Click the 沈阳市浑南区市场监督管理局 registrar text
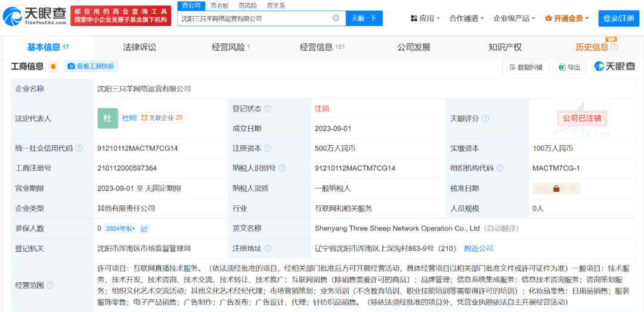The height and width of the screenshot is (312, 644). (x=144, y=248)
